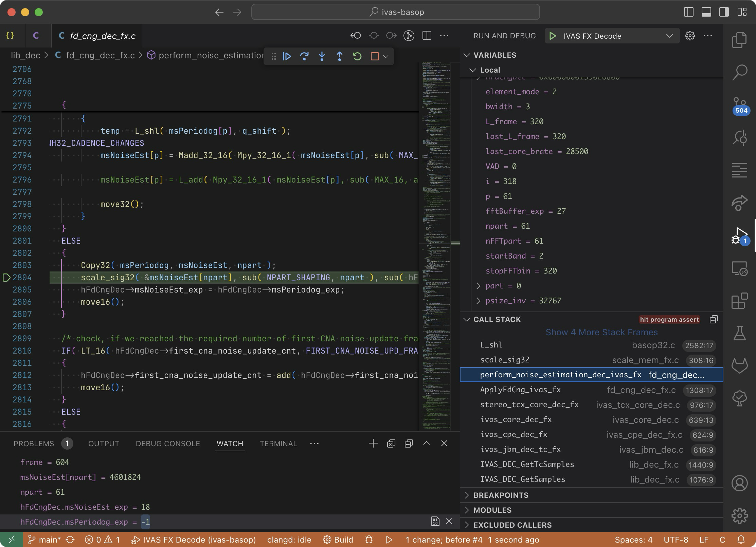The width and height of the screenshot is (756, 547).
Task: Expand the BREAKPOINTS section
Action: coord(501,495)
